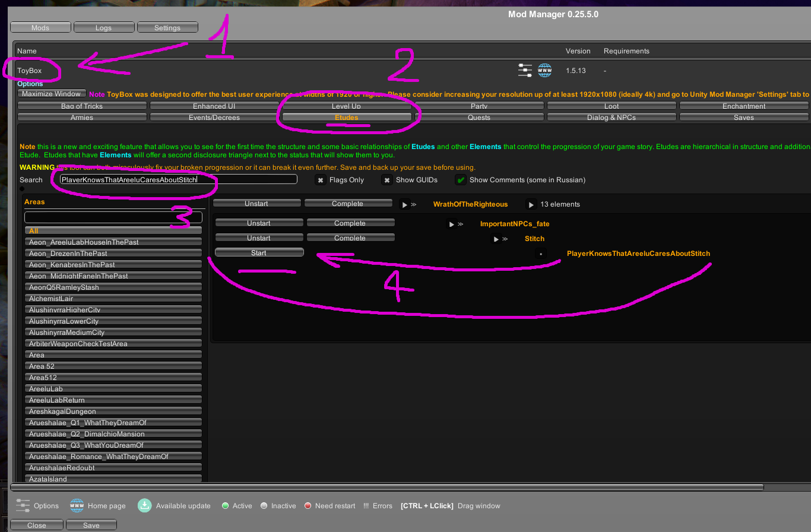Focus the Etudes Search input field

(178, 179)
